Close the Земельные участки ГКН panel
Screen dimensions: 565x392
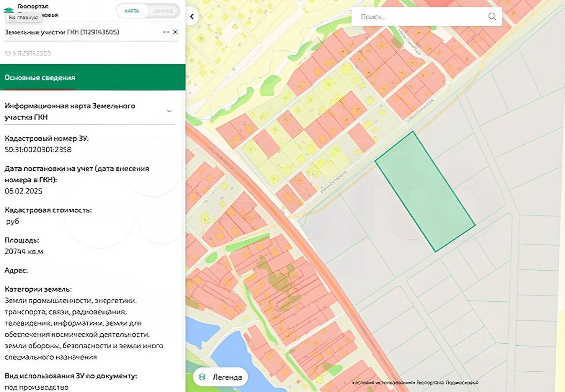(175, 32)
